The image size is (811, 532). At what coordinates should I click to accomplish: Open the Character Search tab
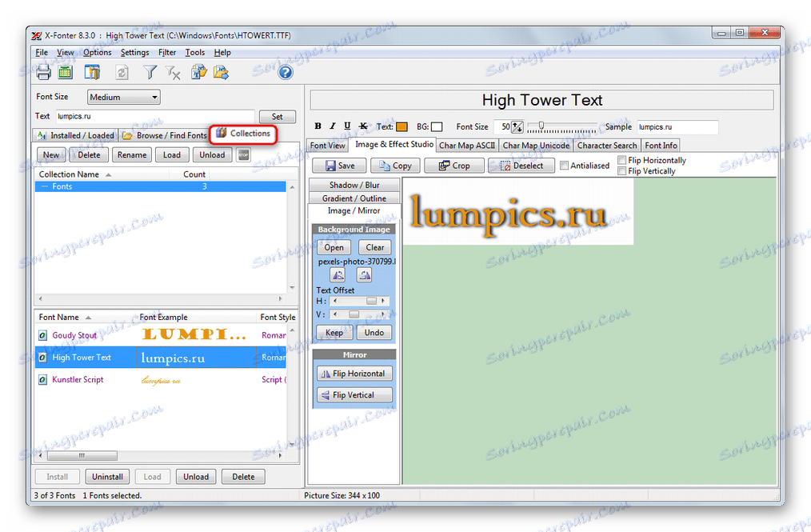[x=607, y=146]
